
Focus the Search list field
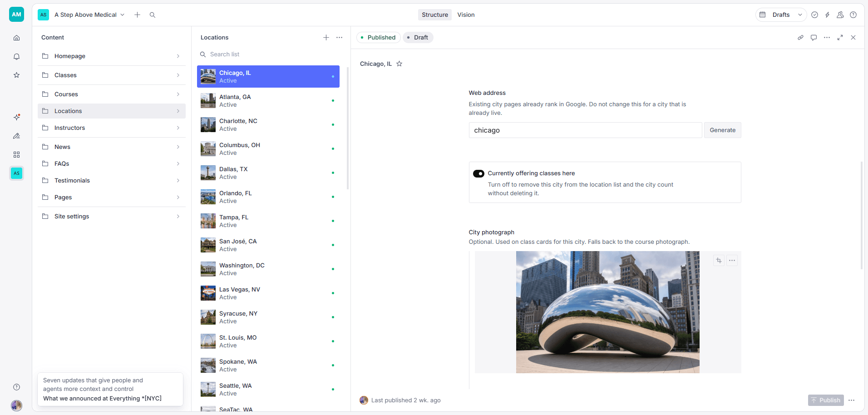(x=268, y=54)
